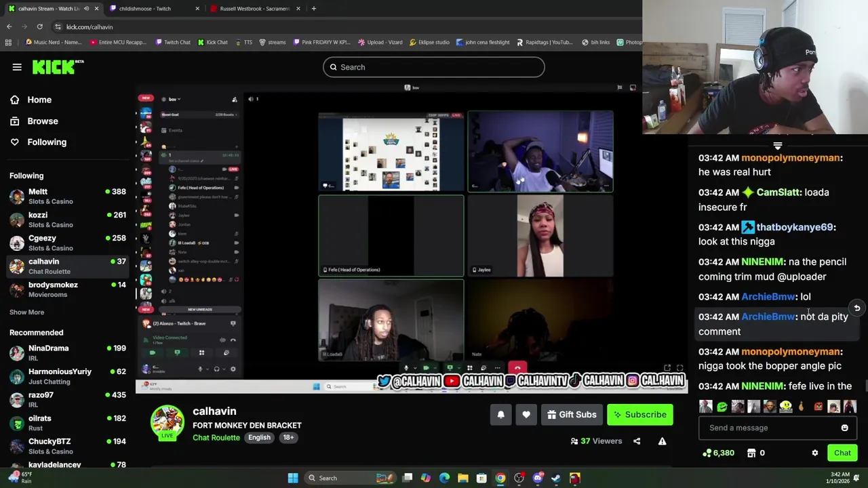The width and height of the screenshot is (868, 488).
Task: Expand Show more under Following
Action: pos(26,312)
